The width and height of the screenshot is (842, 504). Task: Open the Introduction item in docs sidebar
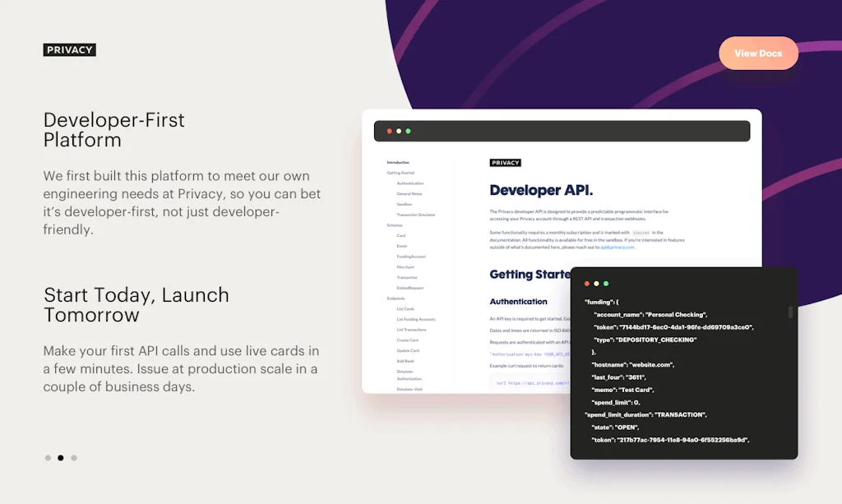coord(398,163)
